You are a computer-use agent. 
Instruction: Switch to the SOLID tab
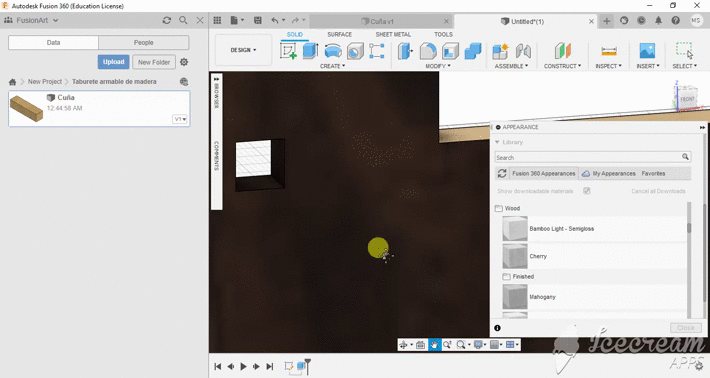pyautogui.click(x=294, y=34)
